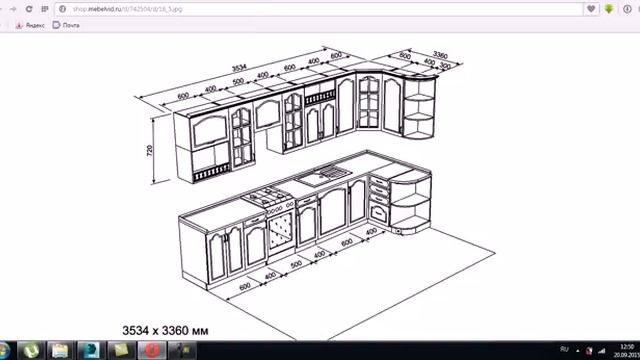Click the '3534 x 3360 мм' caption text

point(165,331)
